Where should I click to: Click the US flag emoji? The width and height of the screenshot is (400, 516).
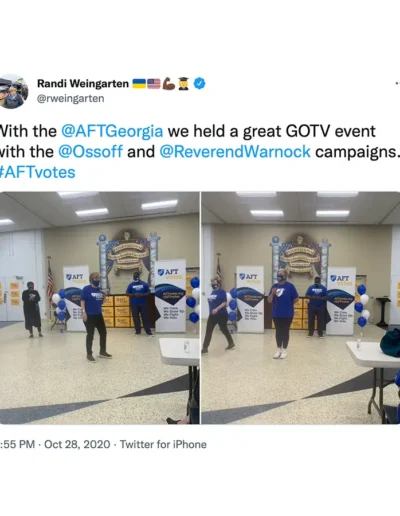click(x=154, y=83)
